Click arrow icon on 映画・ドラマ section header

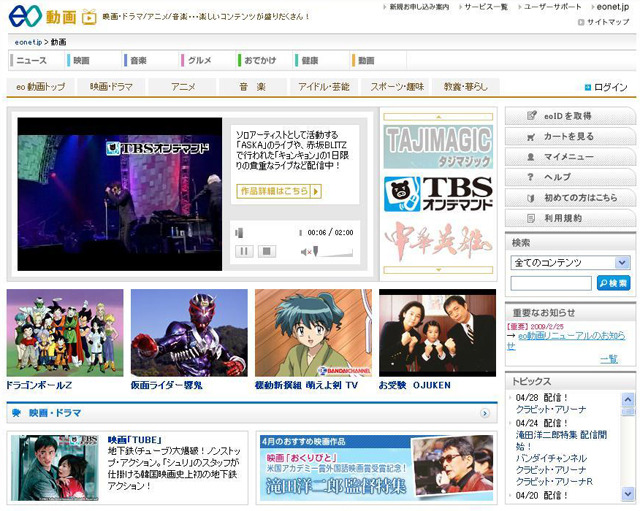pyautogui.click(x=484, y=413)
